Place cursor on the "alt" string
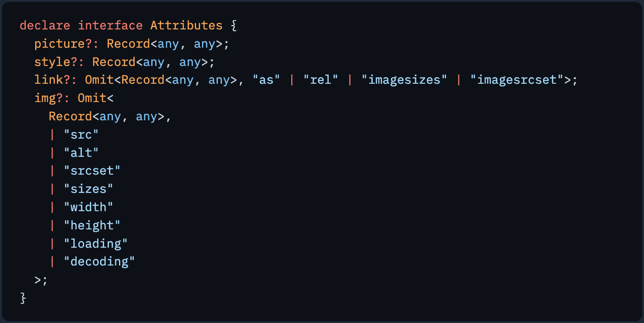 (x=81, y=153)
